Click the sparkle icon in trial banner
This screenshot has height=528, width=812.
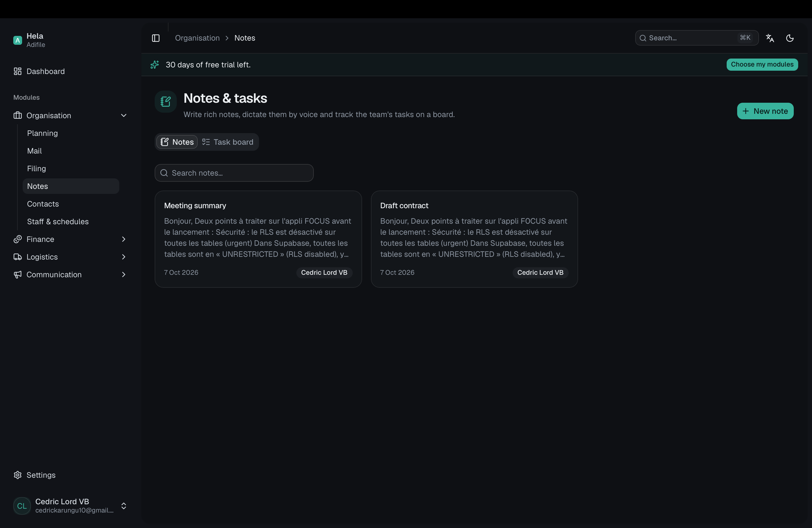(x=155, y=64)
